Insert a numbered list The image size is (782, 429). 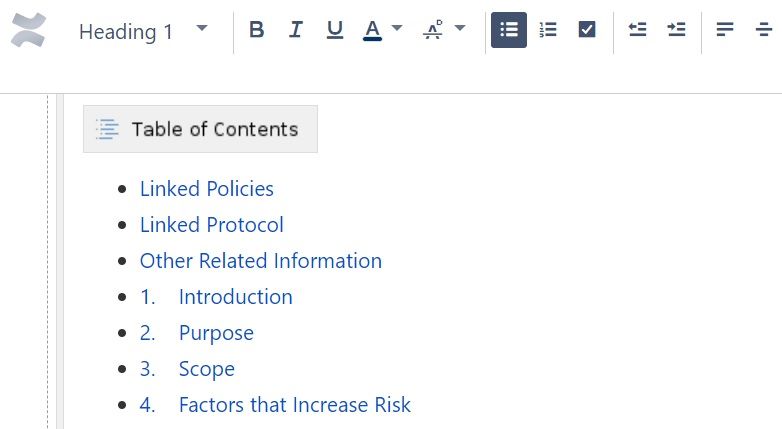coord(548,30)
